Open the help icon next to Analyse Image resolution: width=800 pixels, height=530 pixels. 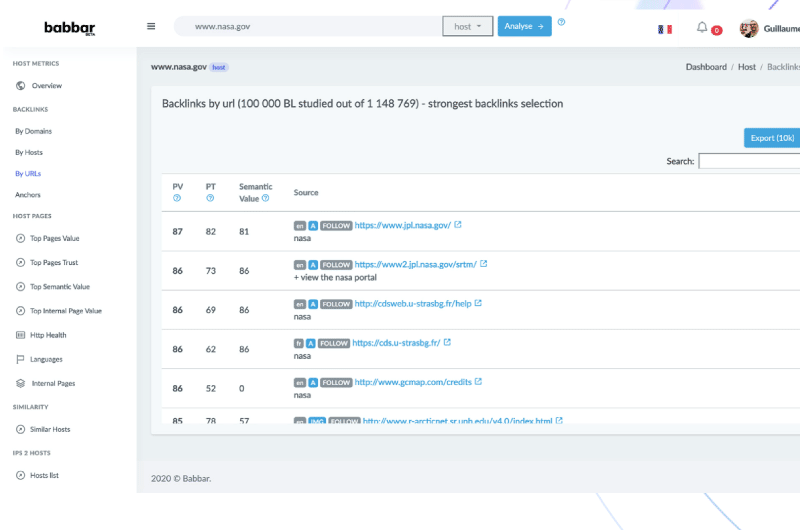pos(561,22)
